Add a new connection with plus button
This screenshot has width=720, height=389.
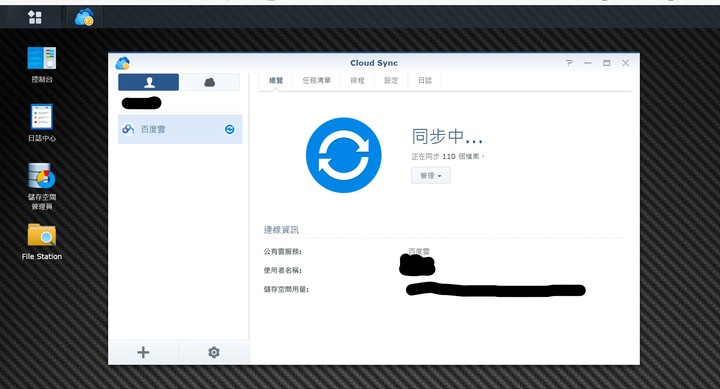coord(143,352)
